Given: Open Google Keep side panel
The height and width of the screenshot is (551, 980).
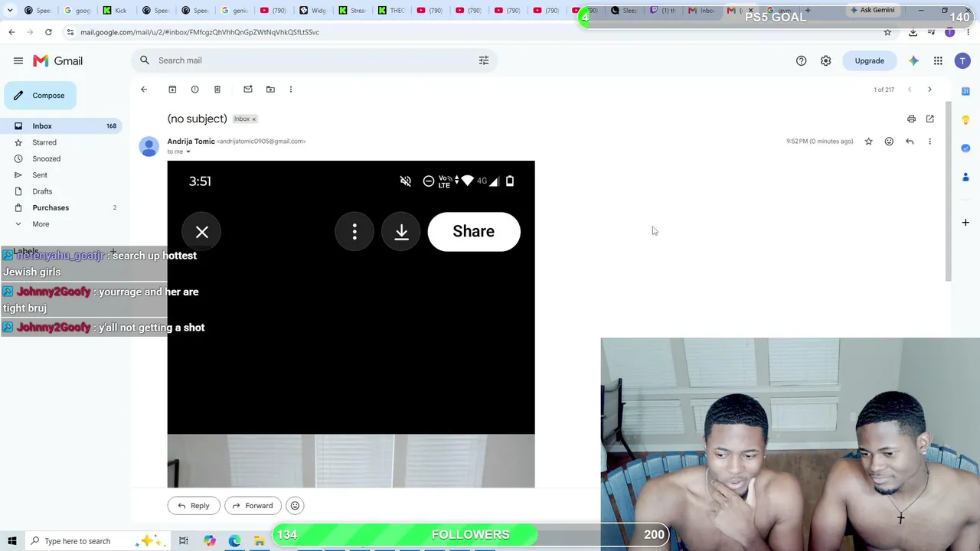Looking at the screenshot, I should [x=965, y=120].
